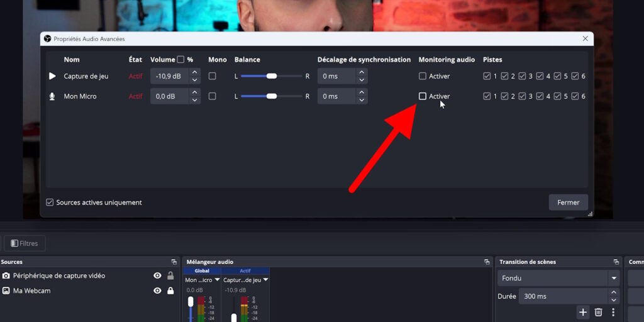
Task: Uncheck track 3 for Mon Micro
Action: 522,96
